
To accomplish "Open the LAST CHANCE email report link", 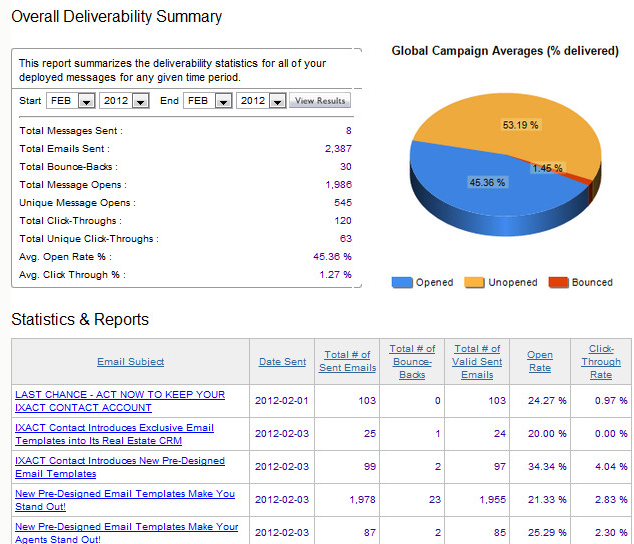I will point(119,401).
